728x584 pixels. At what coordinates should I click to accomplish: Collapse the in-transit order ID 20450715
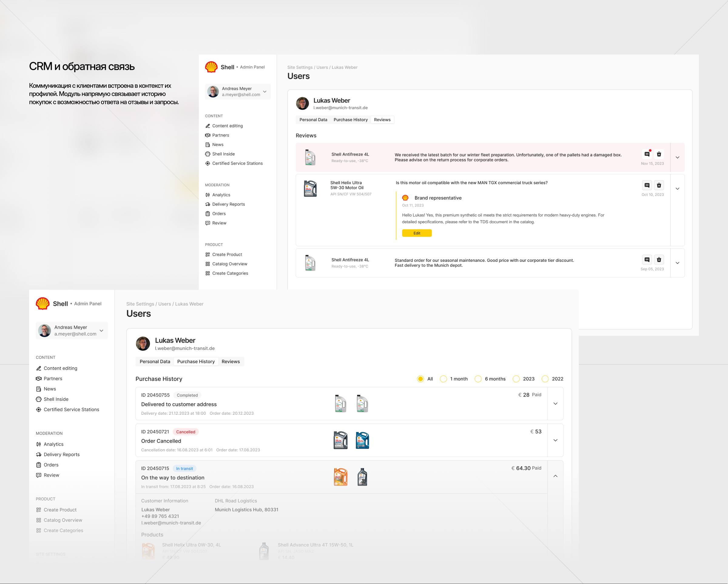(555, 476)
